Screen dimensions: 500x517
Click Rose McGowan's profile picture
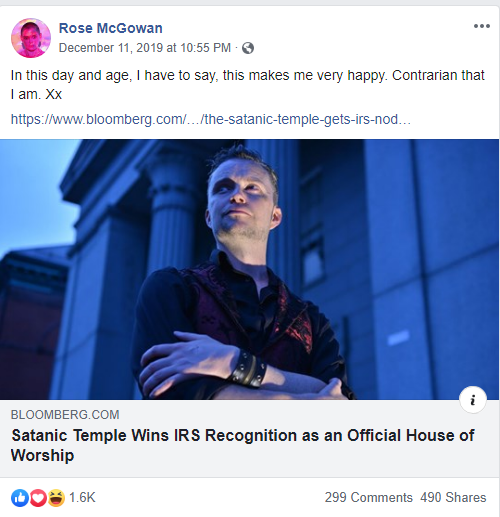[x=31, y=38]
